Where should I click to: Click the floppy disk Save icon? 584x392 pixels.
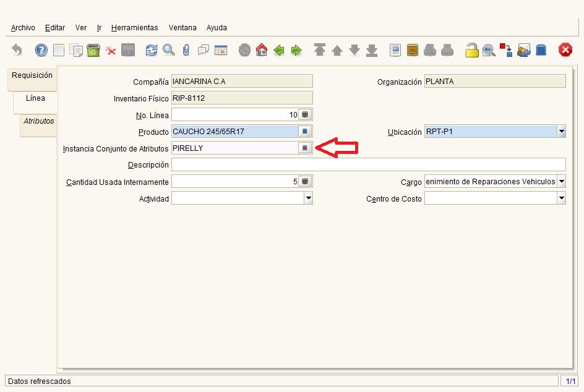128,50
